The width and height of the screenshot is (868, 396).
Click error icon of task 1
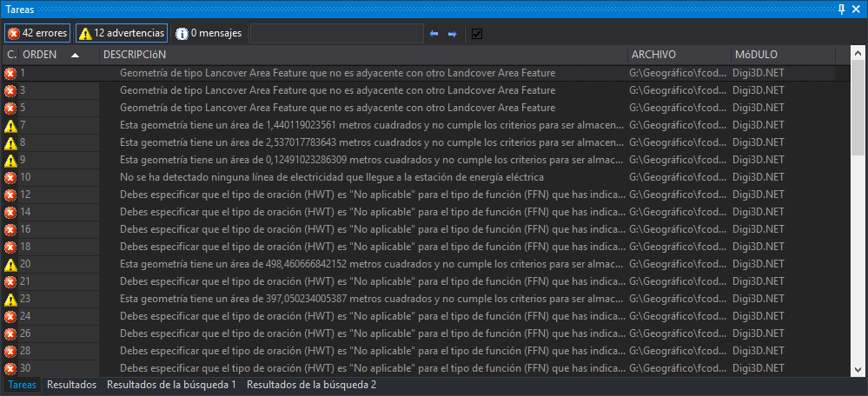point(10,73)
